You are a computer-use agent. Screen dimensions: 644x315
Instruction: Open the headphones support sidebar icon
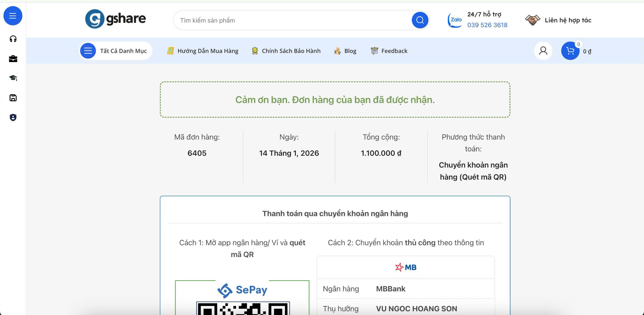[x=13, y=39]
